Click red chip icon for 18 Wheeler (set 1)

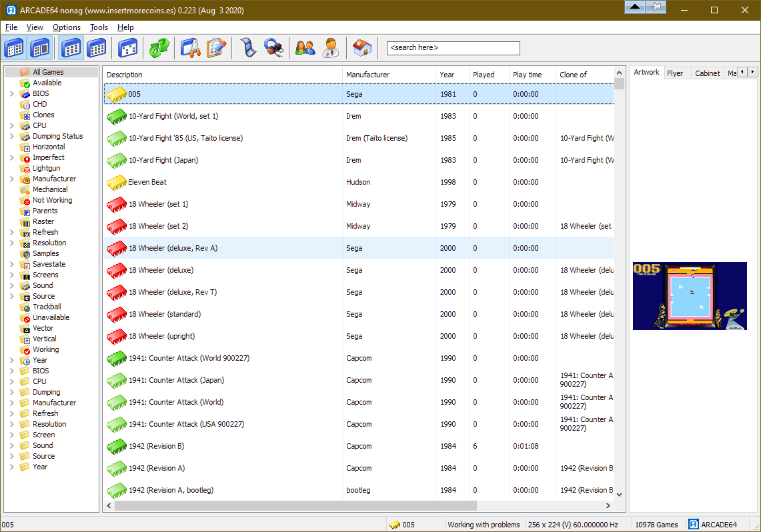(117, 204)
